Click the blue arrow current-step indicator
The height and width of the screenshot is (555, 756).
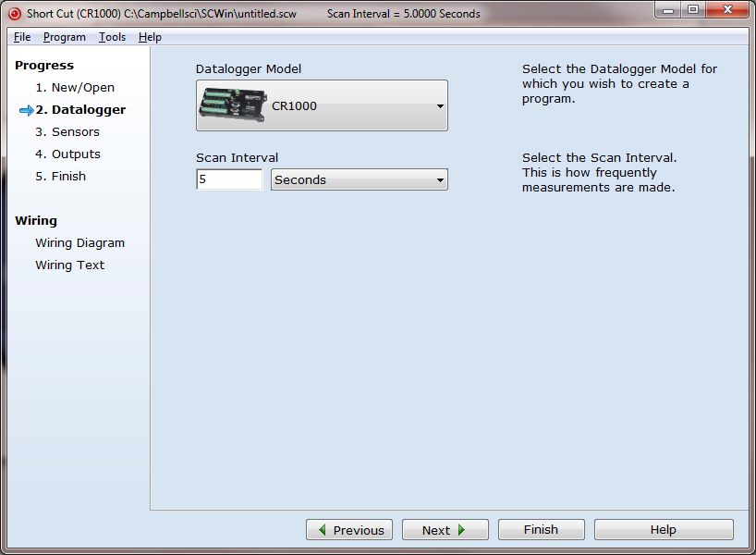click(x=27, y=110)
